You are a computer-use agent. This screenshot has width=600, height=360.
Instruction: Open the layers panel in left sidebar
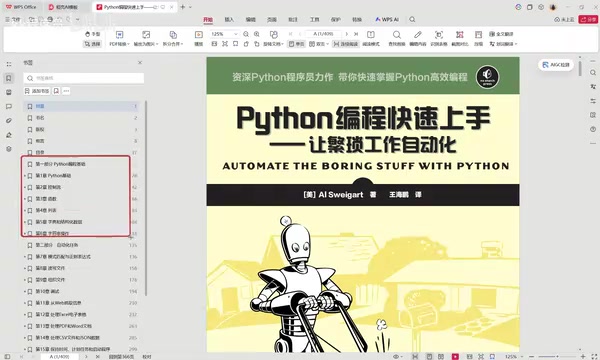[x=9, y=149]
